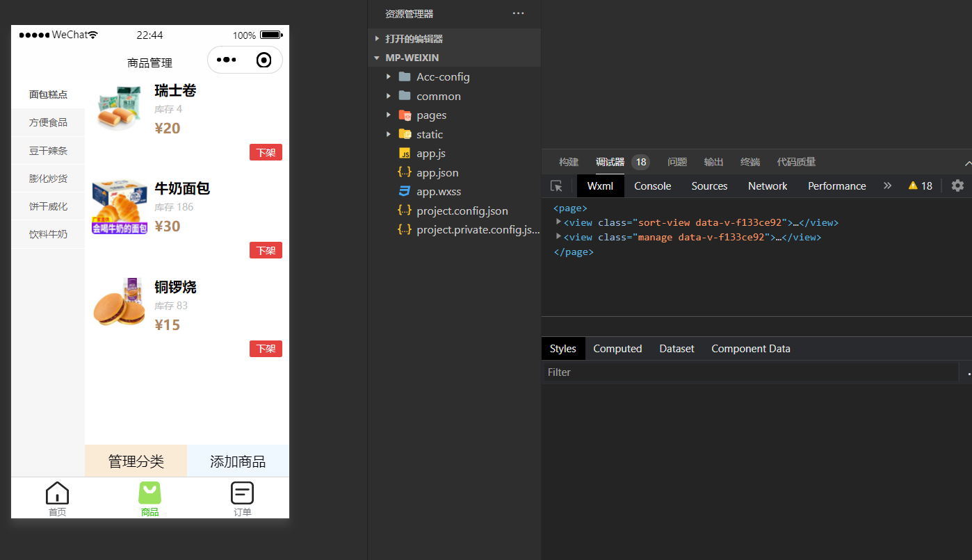Image resolution: width=972 pixels, height=560 pixels.
Task: Select the Component Data pane tab
Action: (x=751, y=348)
